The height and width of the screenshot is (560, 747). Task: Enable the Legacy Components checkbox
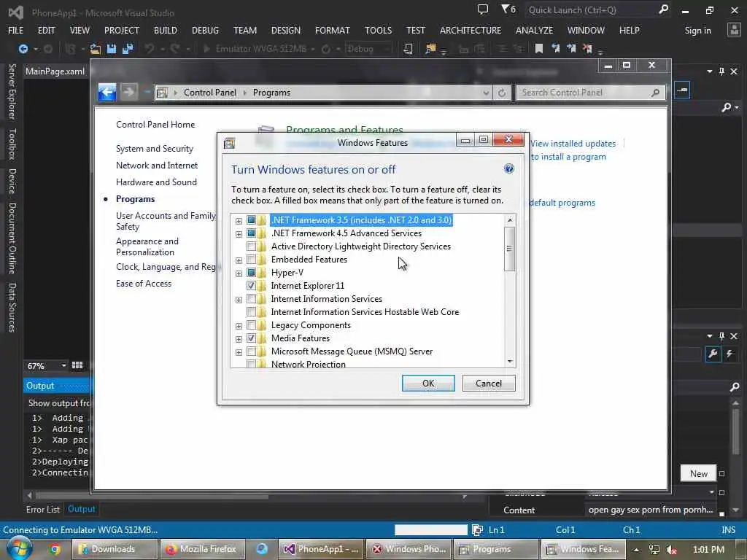(251, 325)
